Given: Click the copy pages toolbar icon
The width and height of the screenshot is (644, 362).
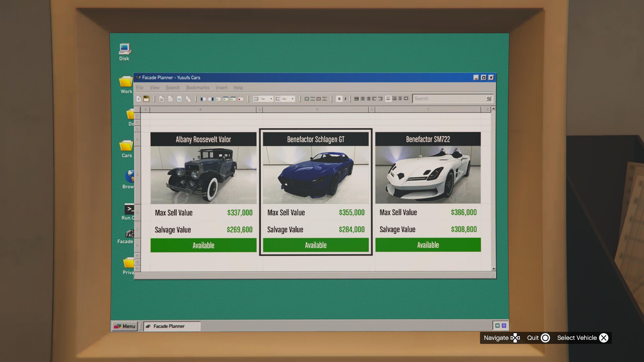Looking at the screenshot, I should [x=188, y=99].
